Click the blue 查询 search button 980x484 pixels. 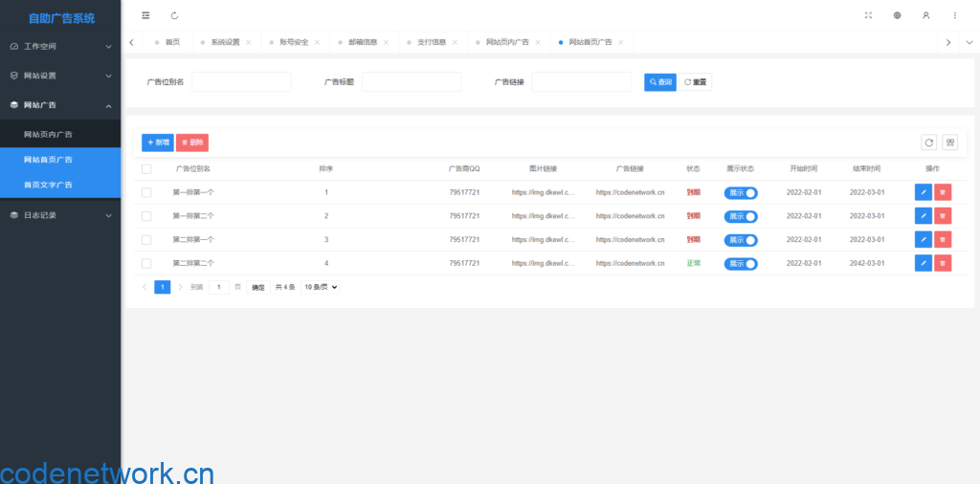(x=659, y=82)
